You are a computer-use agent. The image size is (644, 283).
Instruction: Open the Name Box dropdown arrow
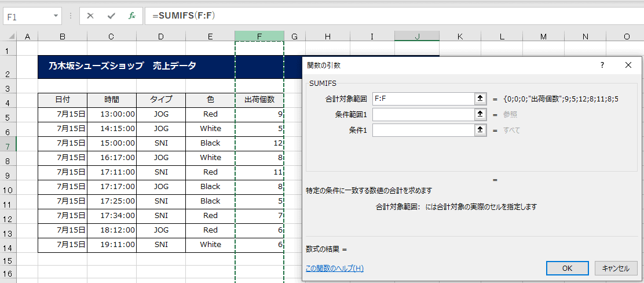pyautogui.click(x=56, y=16)
